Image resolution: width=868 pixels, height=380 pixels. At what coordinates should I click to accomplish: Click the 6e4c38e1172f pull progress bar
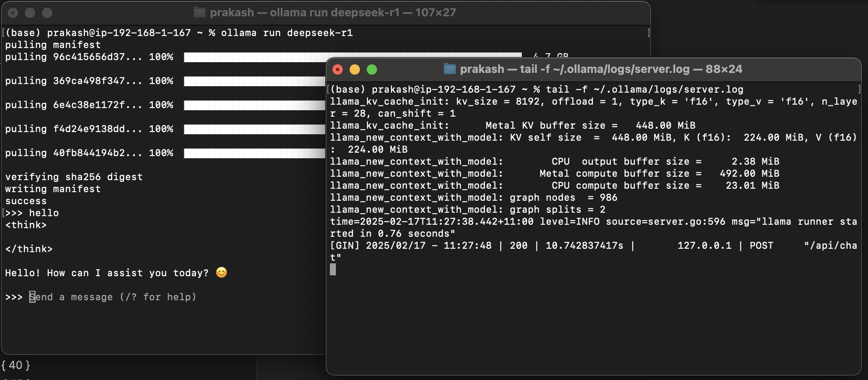tap(254, 105)
